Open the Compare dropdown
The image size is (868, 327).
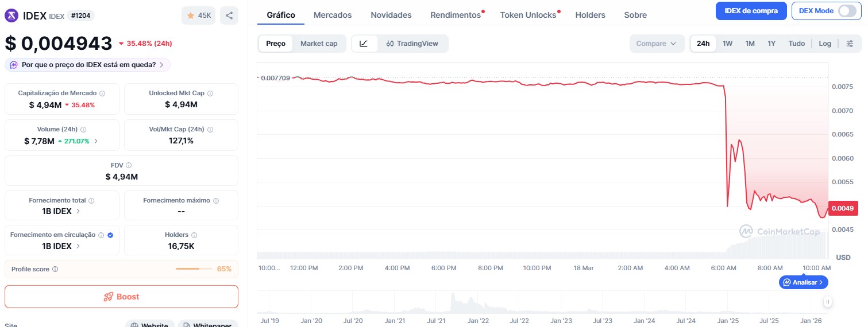pyautogui.click(x=657, y=44)
